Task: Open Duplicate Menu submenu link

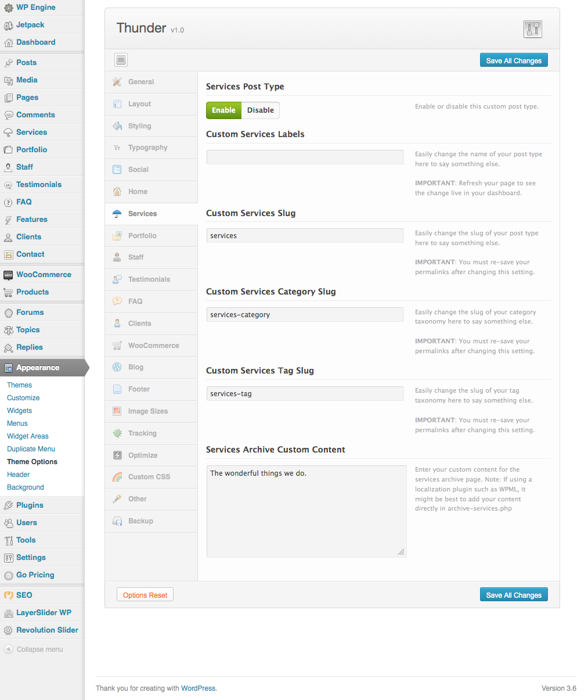Action: (x=31, y=449)
